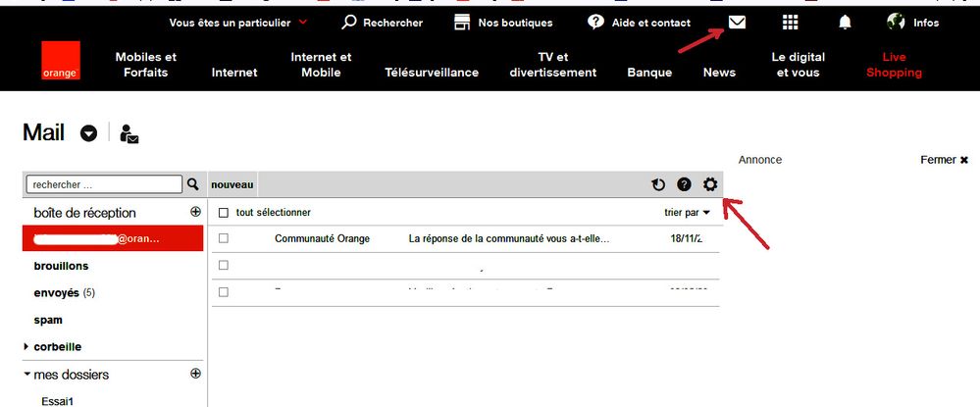980x407 pixels.
Task: Open Mobiles et Forfaits menu
Action: pos(145,65)
